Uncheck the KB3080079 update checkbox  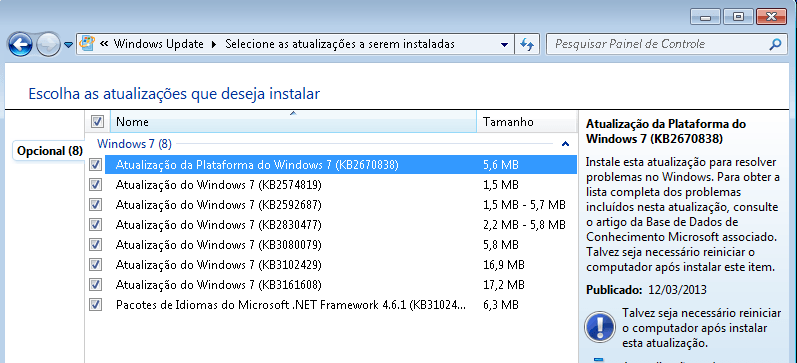[x=95, y=245]
